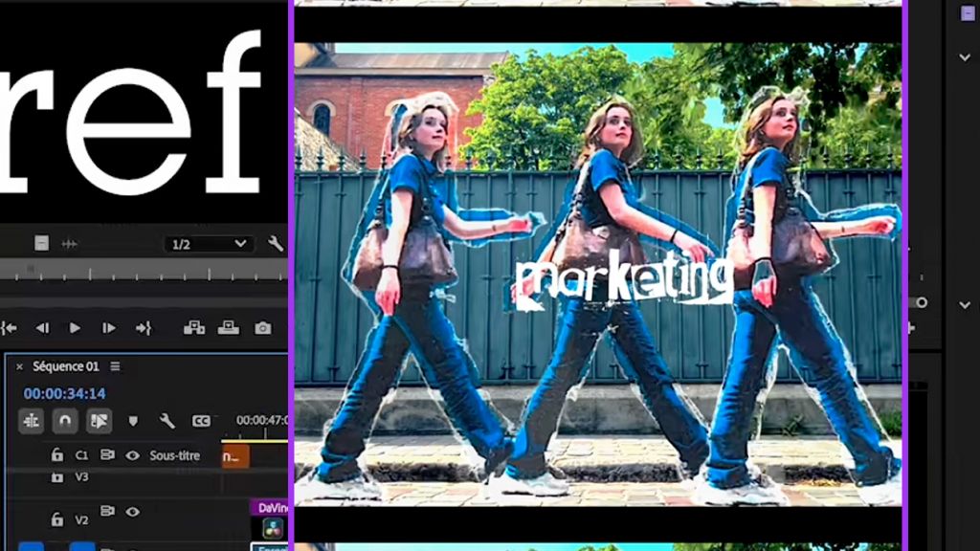Click the Play button in source monitor

point(75,328)
